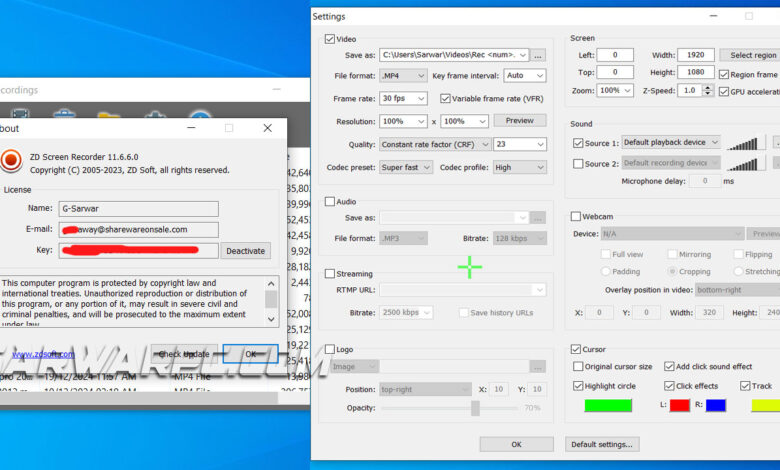
Task: Click the Screen Top input field
Action: tap(615, 72)
